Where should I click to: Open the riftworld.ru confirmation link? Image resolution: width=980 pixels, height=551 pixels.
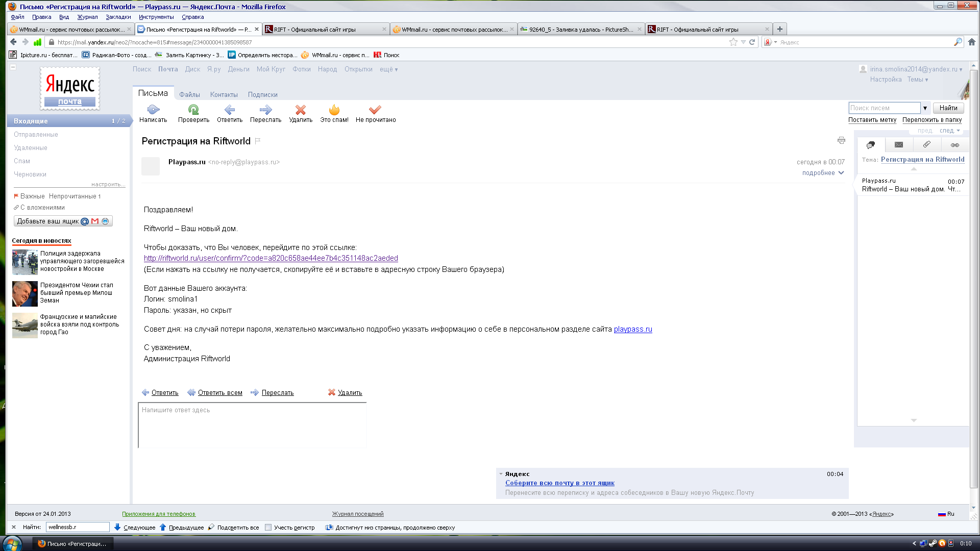pyautogui.click(x=271, y=258)
